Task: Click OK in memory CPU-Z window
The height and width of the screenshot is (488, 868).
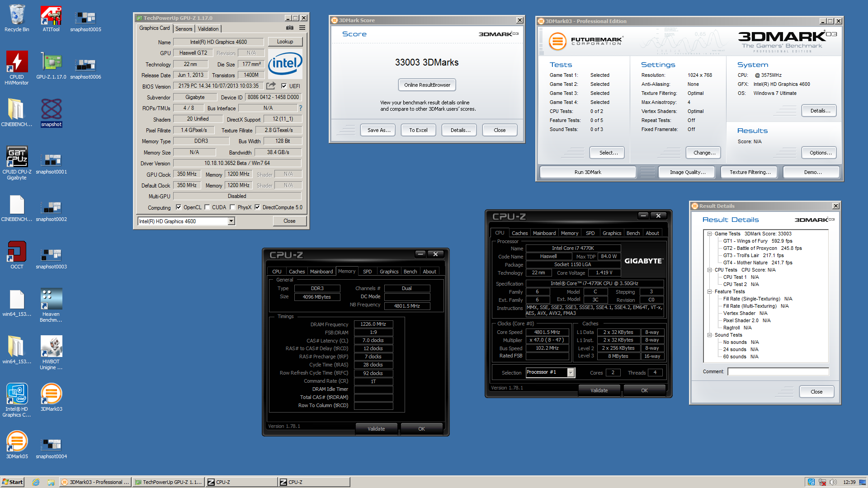Action: 421,429
